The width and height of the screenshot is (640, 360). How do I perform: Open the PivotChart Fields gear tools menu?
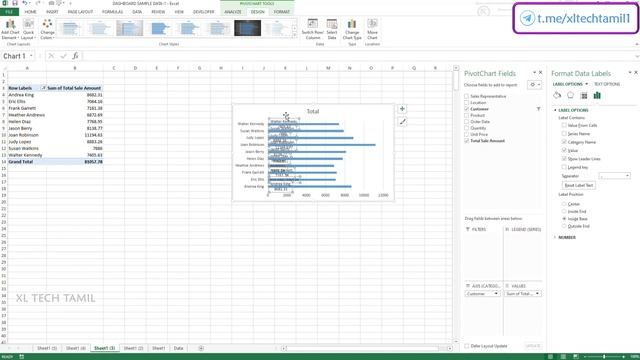pyautogui.click(x=534, y=85)
